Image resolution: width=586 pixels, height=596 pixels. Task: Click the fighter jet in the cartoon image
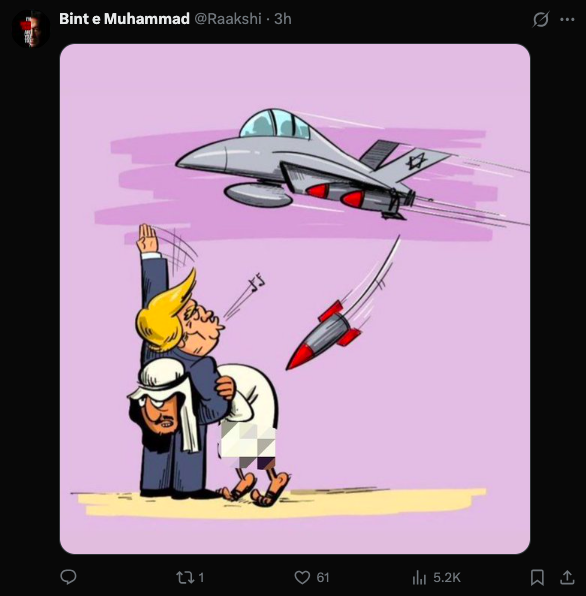click(314, 163)
